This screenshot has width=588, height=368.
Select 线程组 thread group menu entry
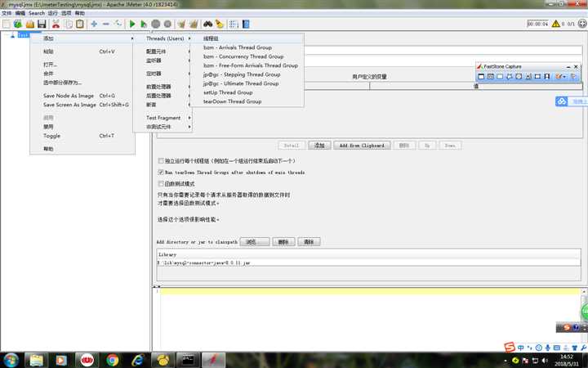pos(247,38)
